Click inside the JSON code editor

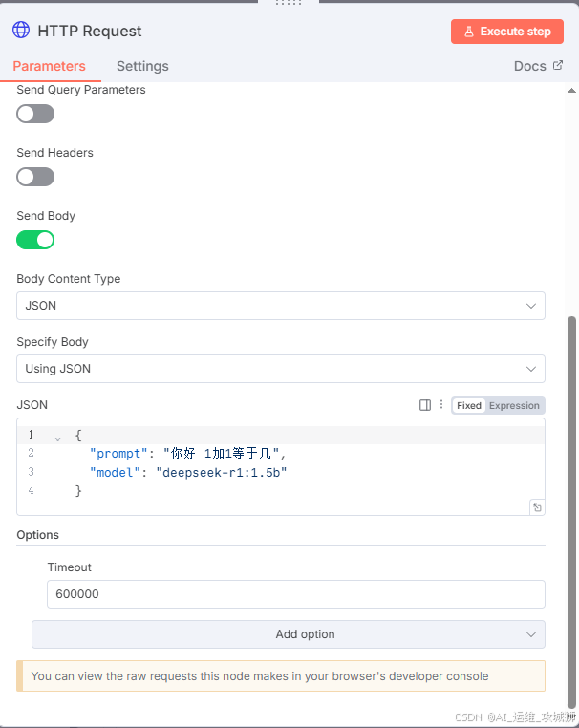click(x=281, y=466)
